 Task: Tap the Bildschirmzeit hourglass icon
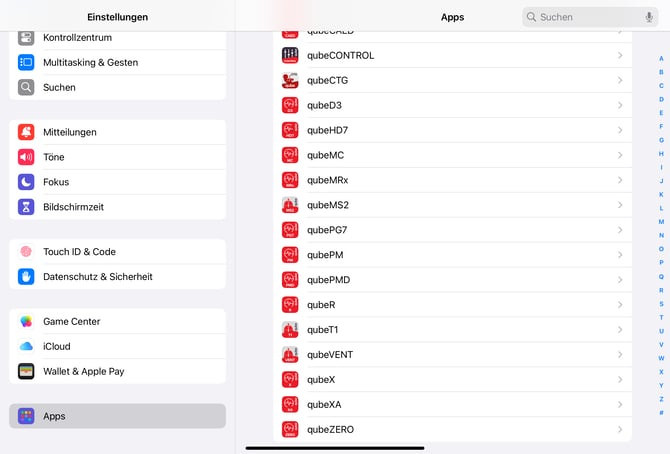(x=26, y=207)
